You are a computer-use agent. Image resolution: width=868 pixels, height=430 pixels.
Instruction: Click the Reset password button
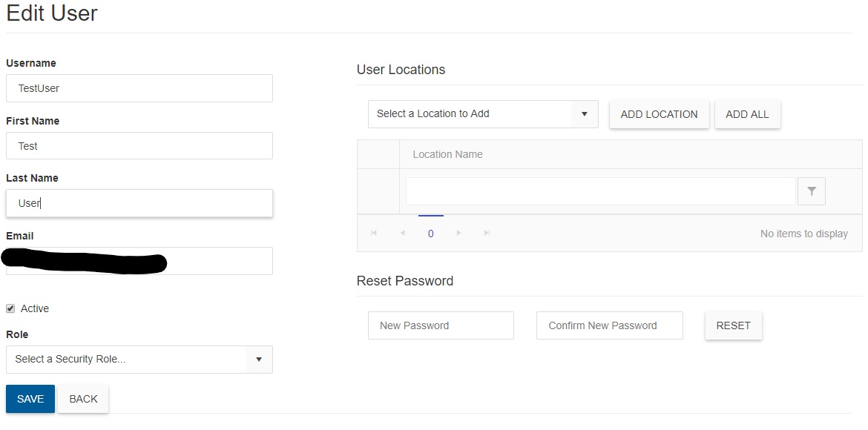coord(733,325)
